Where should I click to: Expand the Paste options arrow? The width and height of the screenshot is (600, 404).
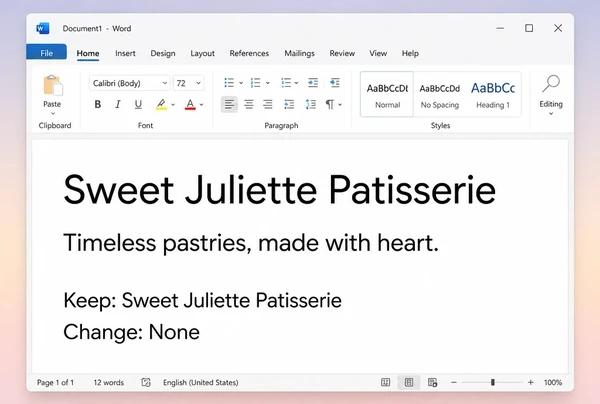(x=53, y=113)
